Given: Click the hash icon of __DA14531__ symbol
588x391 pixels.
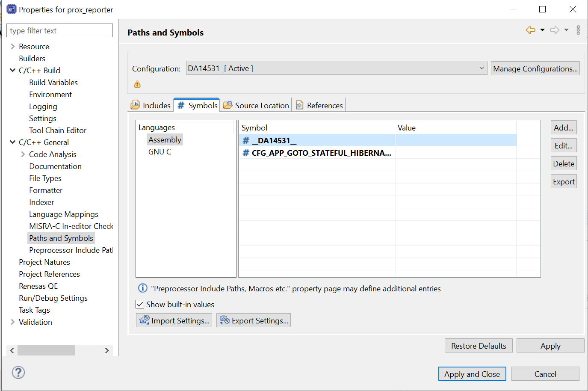Looking at the screenshot, I should pos(246,140).
